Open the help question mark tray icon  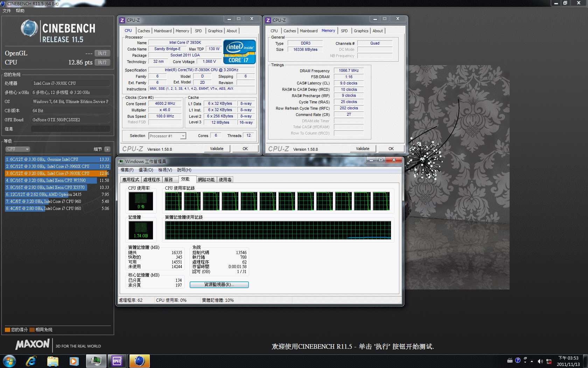(518, 360)
